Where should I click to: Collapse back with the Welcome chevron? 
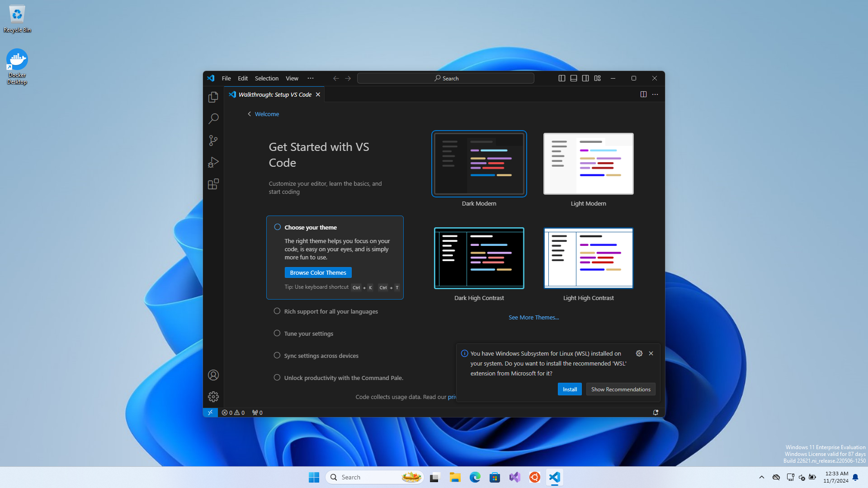coord(249,114)
